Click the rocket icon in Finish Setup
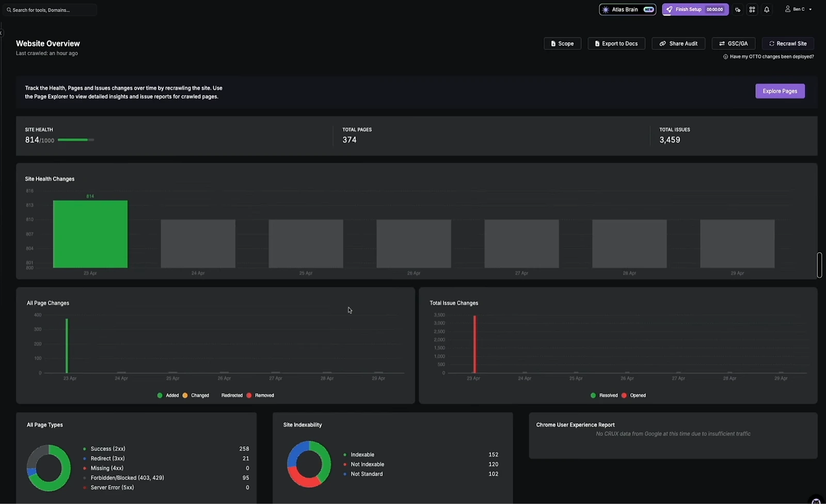Viewport: 826px width, 504px height. click(670, 10)
